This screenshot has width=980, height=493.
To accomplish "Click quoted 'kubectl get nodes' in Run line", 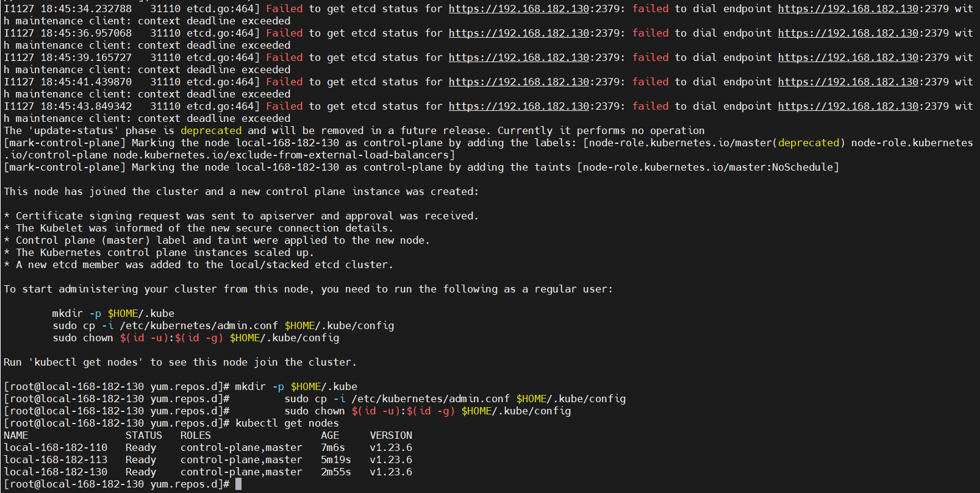I will [x=86, y=362].
